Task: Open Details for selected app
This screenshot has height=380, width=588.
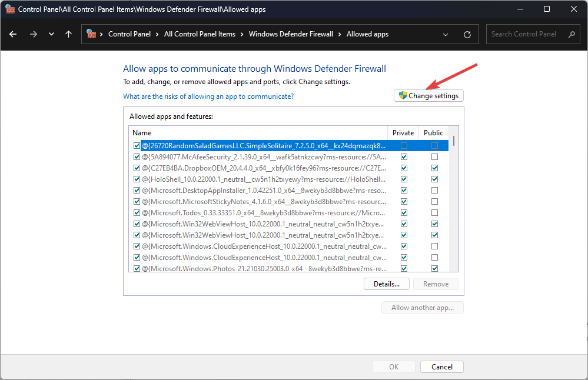Action: pyautogui.click(x=387, y=284)
